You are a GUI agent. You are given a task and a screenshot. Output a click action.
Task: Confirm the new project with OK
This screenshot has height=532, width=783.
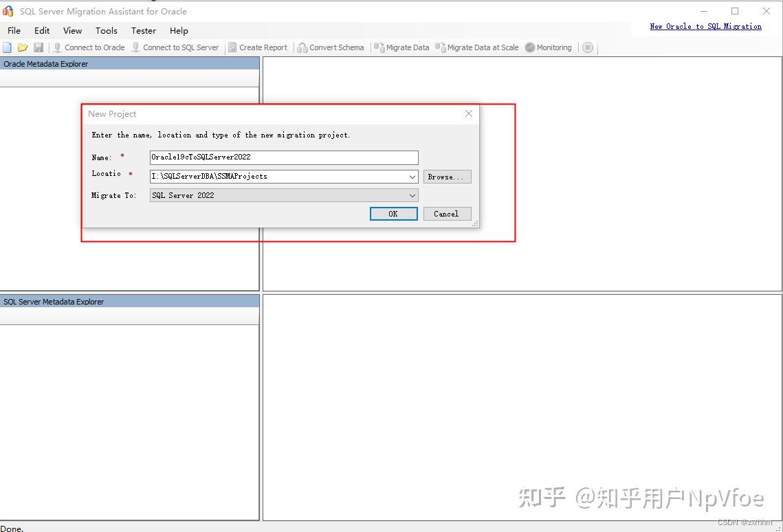pyautogui.click(x=393, y=213)
